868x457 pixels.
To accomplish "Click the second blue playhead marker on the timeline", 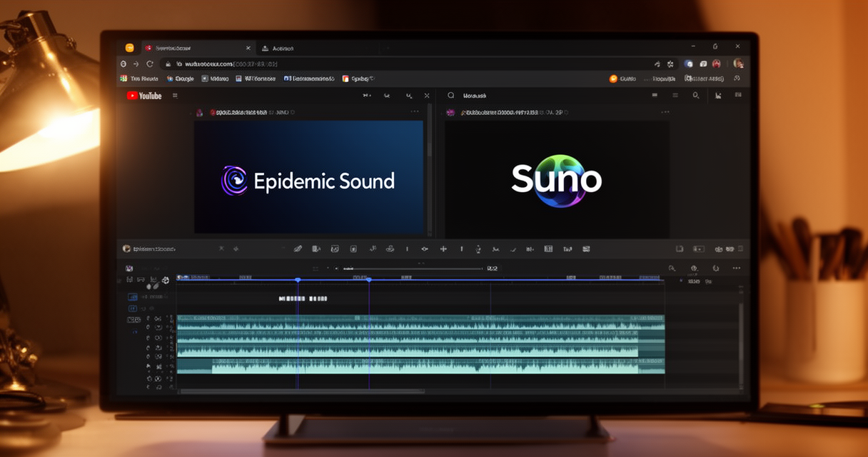I will (368, 280).
